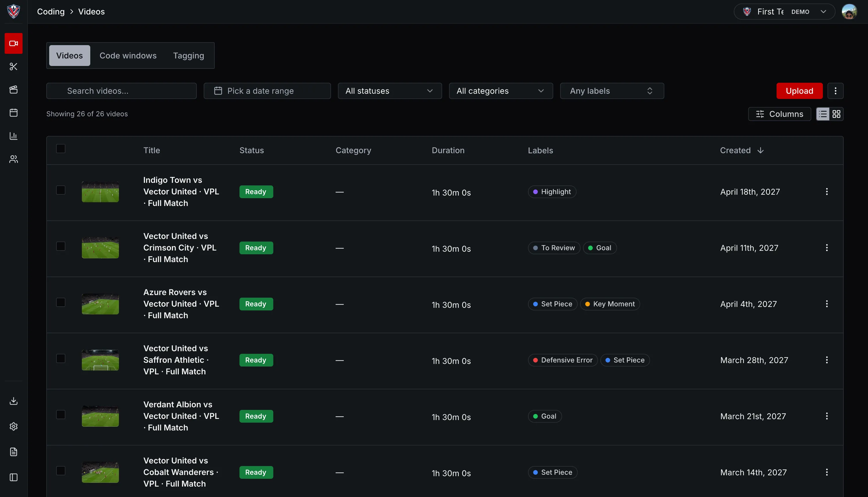Click the Ready status on Cobalt Wanderers row
This screenshot has width=868, height=497.
[256, 472]
